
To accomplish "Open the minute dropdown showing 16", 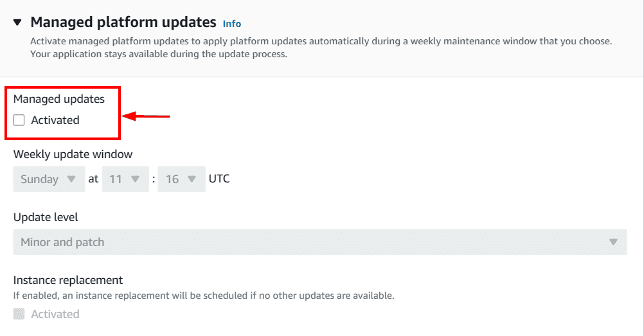I will (x=181, y=179).
